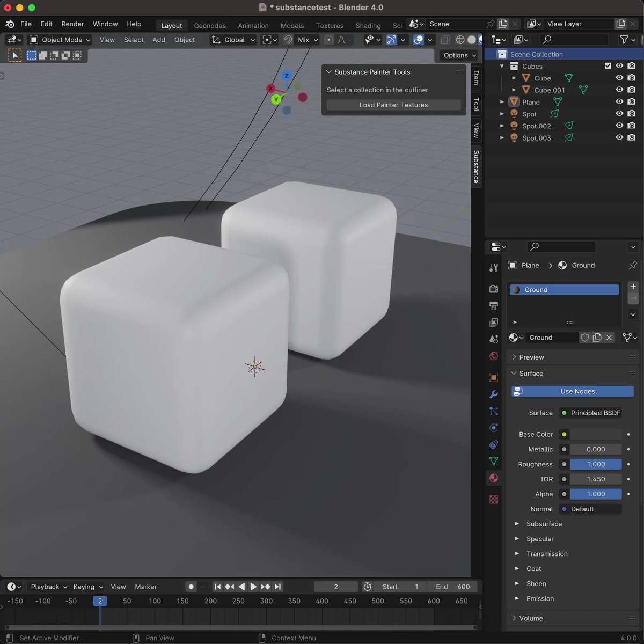Disable Spot.003 in renders
This screenshot has height=644, width=644.
(x=632, y=137)
